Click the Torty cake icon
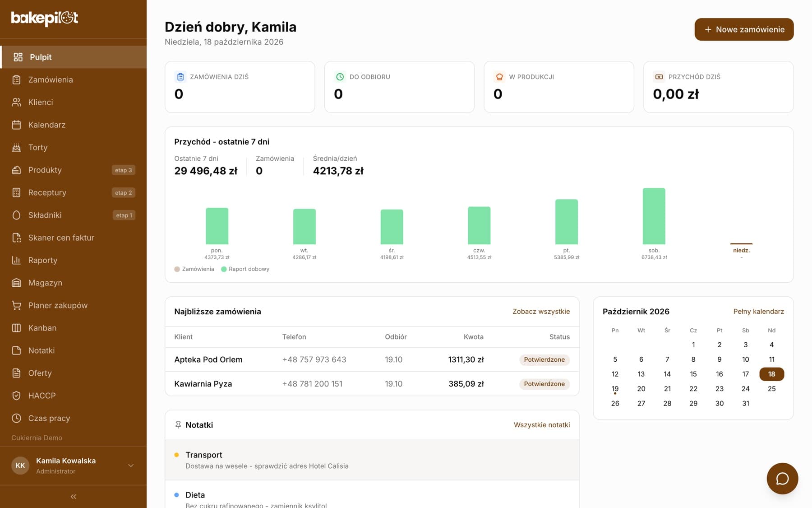Image resolution: width=812 pixels, height=508 pixels. [17, 147]
